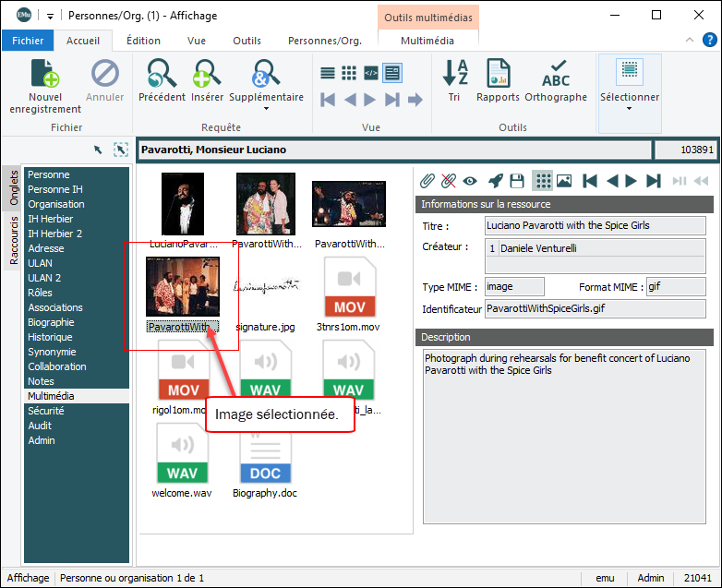Expand the Sélectionner dropdown
The width and height of the screenshot is (722, 588).
click(630, 108)
